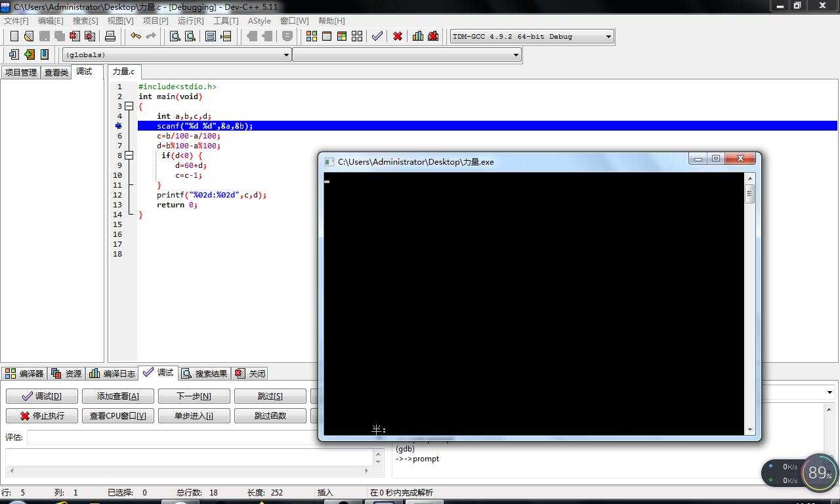
Task: Open the 文件[F] menu
Action: pyautogui.click(x=16, y=20)
